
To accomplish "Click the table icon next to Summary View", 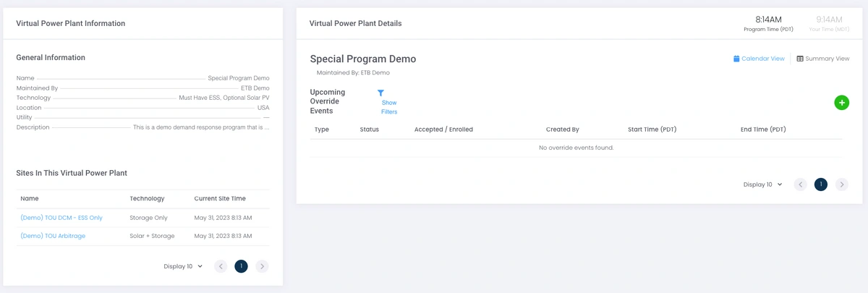I will tap(800, 59).
